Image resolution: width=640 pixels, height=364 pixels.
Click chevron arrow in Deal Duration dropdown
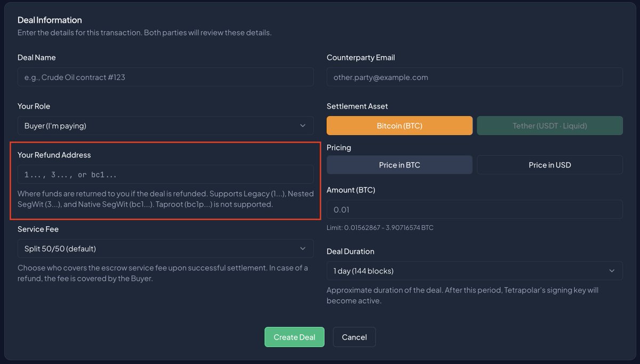point(612,271)
